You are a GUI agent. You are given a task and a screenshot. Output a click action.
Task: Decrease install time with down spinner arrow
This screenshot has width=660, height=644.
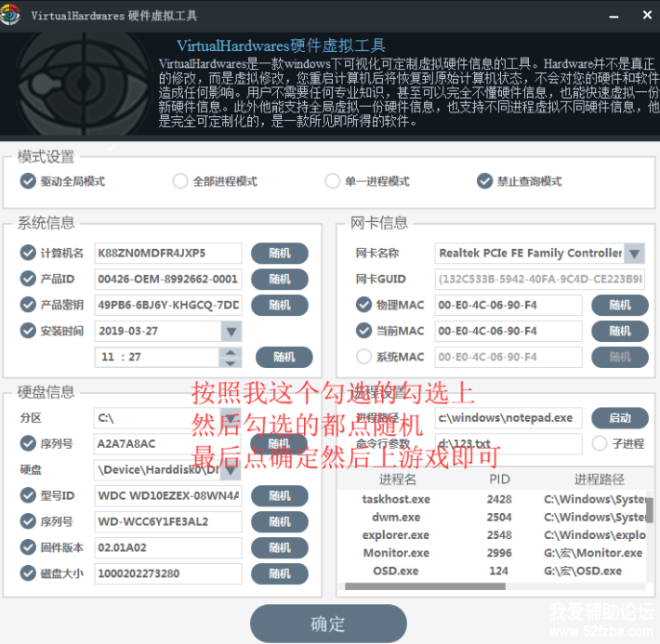coord(231,362)
